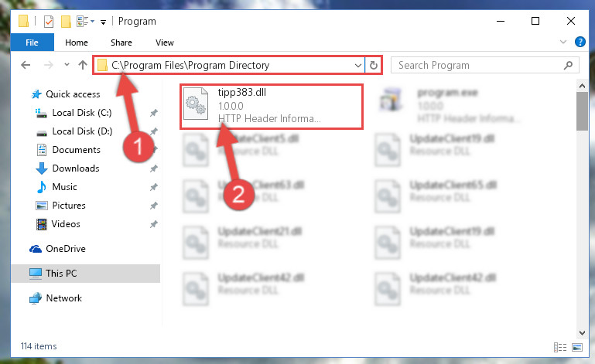
Task: Expand the ribbon with chevron
Action: (563, 42)
